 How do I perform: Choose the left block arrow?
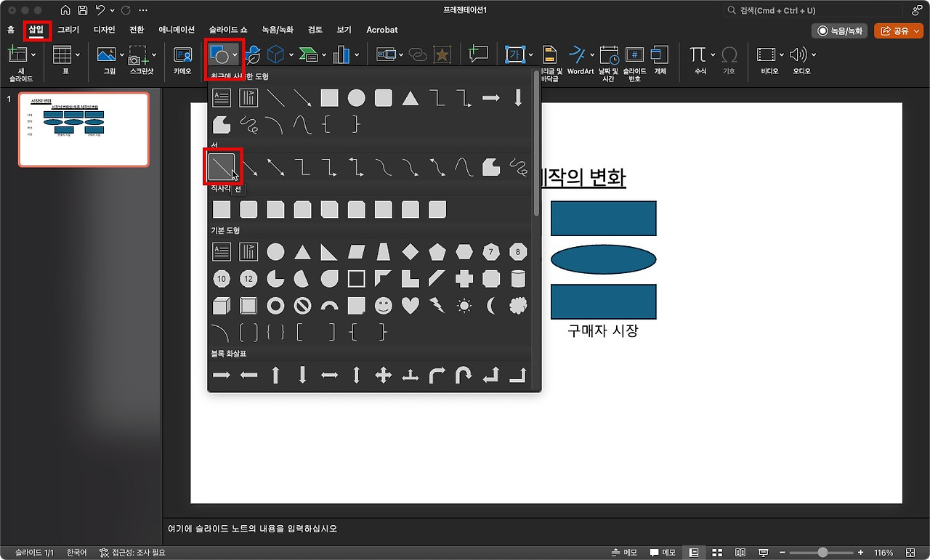pyautogui.click(x=248, y=375)
